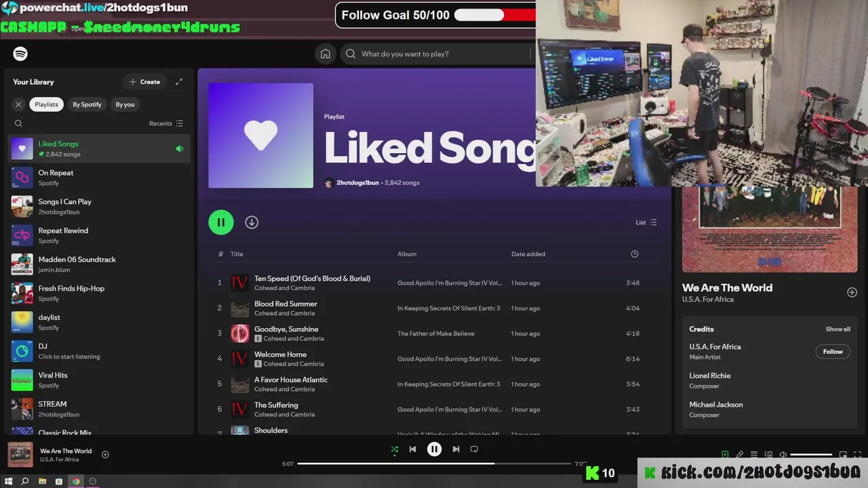Search within Your Library magnifier icon
Image resolution: width=868 pixels, height=488 pixels.
click(x=19, y=123)
